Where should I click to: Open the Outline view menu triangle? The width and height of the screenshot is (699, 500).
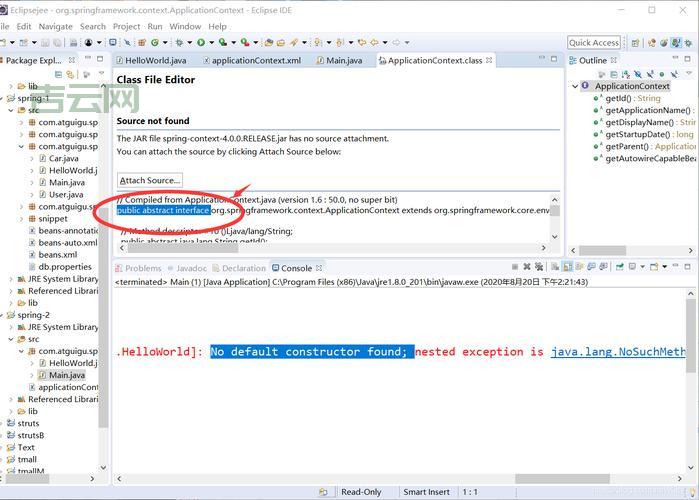(689, 73)
